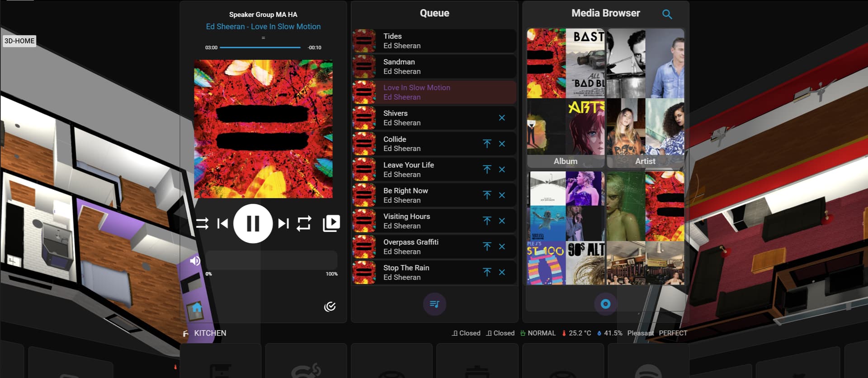The width and height of the screenshot is (868, 378).
Task: Play Sandman from the queue
Action: coord(434,67)
